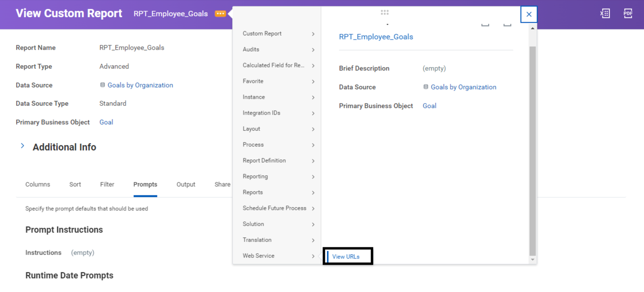Expand Custom Report submenu arrow
644x292 pixels.
point(313,34)
